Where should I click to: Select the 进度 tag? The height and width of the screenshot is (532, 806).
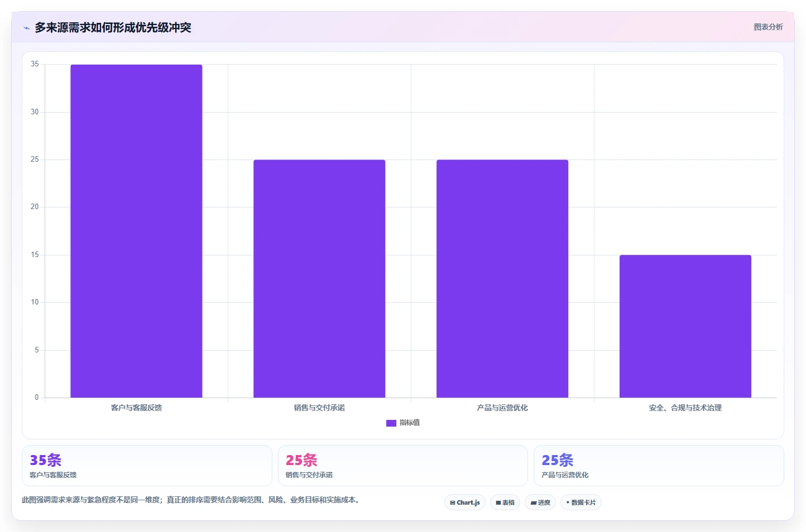(540, 502)
